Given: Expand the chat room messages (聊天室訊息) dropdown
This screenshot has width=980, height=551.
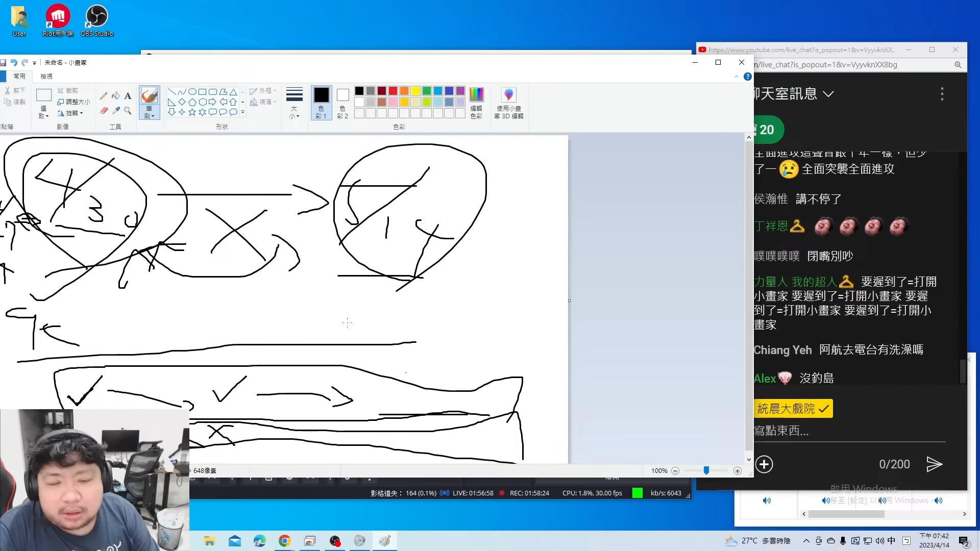Looking at the screenshot, I should [828, 94].
